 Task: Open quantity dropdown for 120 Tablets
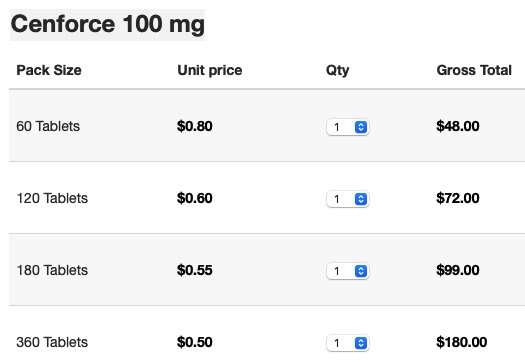coord(348,199)
